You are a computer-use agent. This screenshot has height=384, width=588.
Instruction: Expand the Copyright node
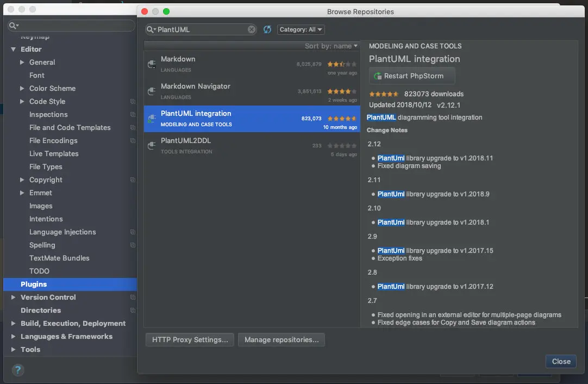22,180
